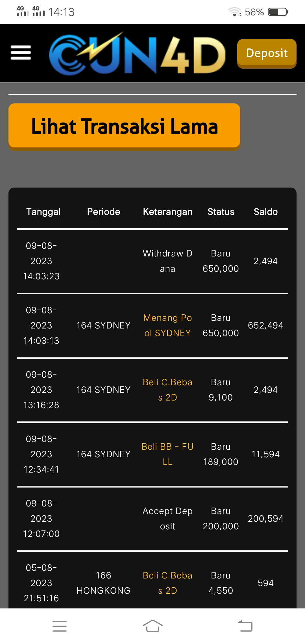The height and width of the screenshot is (644, 305).
Task: Open Beli C.Bebas 2D HONGKONG transaction
Action: (x=167, y=583)
